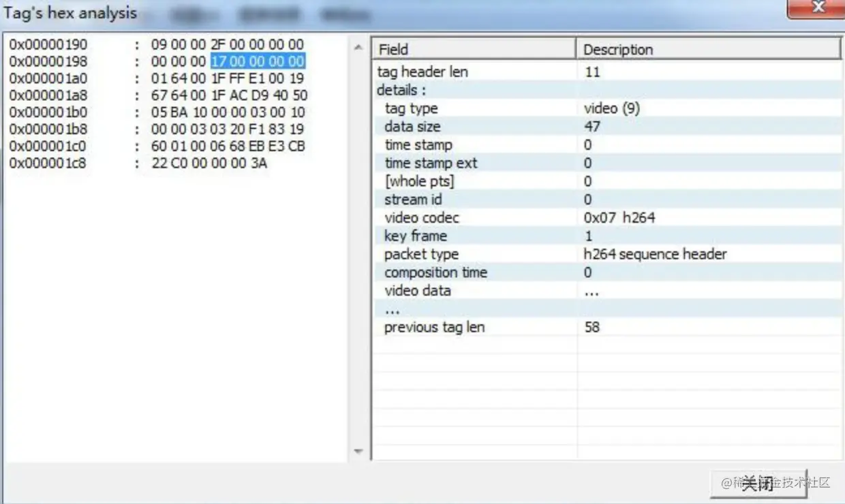Screen dimensions: 845x504
Task: Select the [whole pts] field
Action: click(x=419, y=182)
